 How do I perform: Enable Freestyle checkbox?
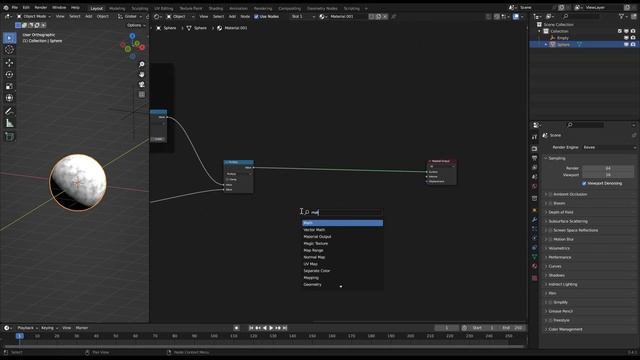point(550,320)
